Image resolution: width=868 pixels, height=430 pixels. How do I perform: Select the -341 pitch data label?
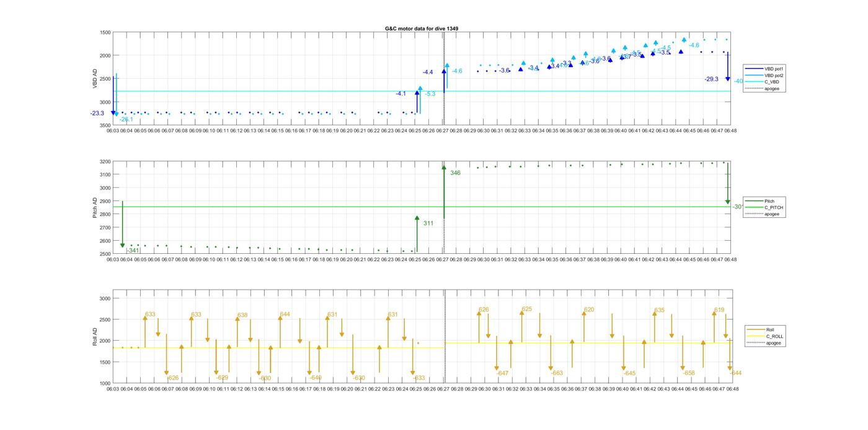[132, 250]
